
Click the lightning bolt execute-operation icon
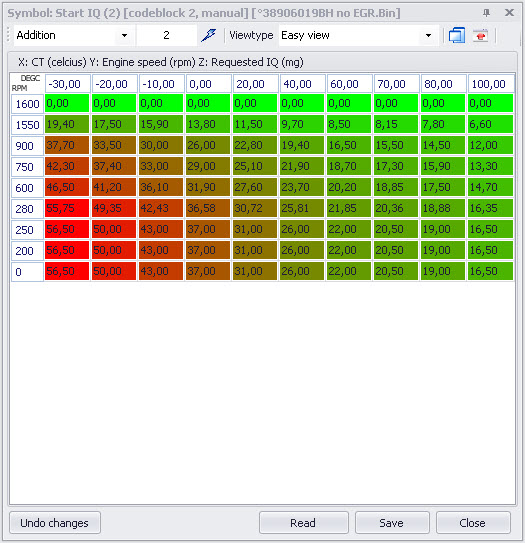(x=208, y=35)
